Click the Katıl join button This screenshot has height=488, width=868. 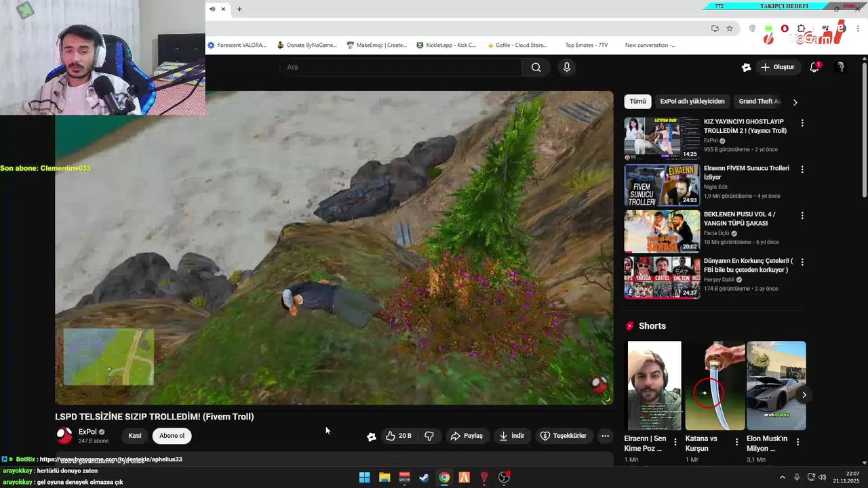(x=135, y=436)
